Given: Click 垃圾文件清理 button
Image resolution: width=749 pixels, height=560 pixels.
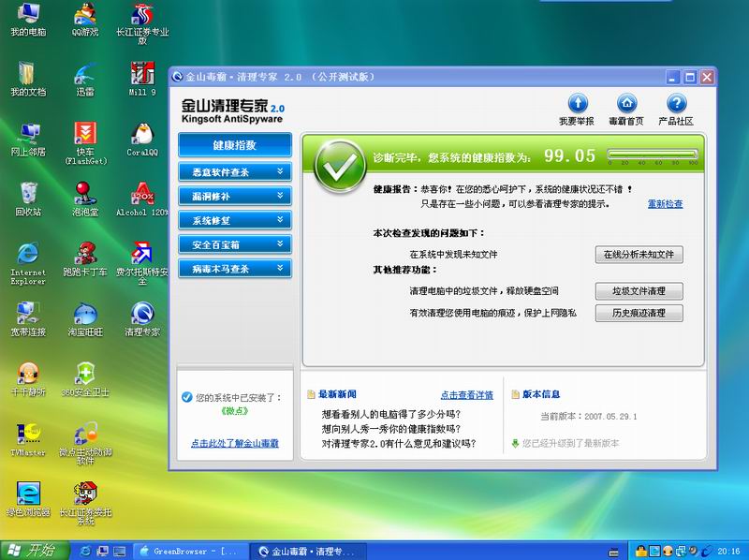Looking at the screenshot, I should coord(639,291).
